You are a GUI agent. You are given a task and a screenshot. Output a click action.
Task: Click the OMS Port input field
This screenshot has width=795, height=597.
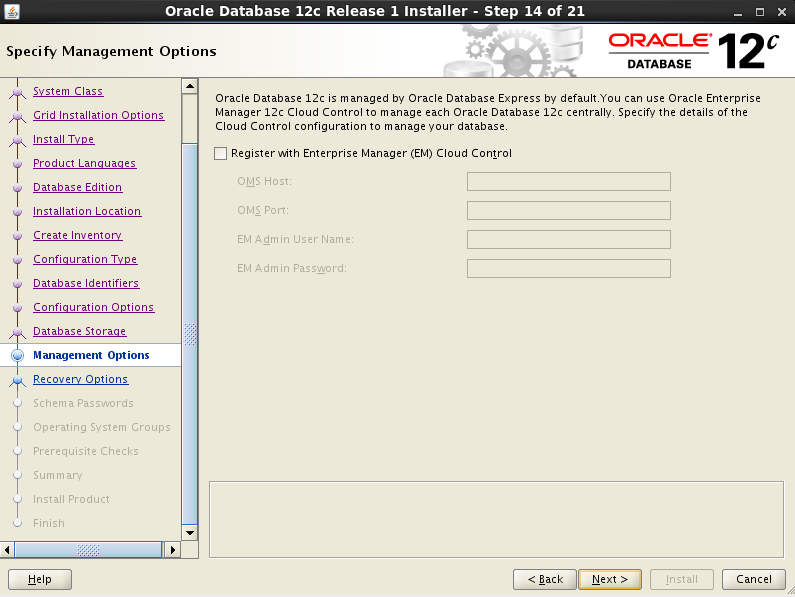click(x=568, y=210)
